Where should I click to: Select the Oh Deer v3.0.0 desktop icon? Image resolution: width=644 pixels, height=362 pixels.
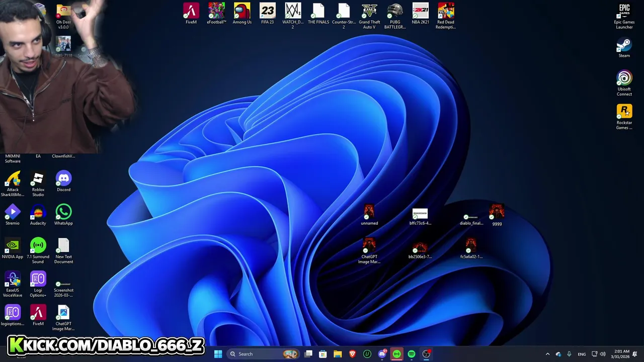(63, 17)
